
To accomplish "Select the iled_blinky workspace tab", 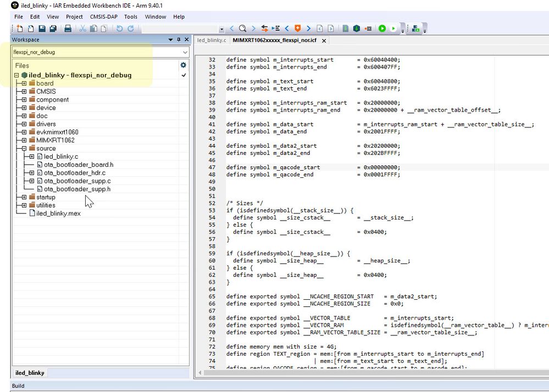I will [x=30, y=373].
